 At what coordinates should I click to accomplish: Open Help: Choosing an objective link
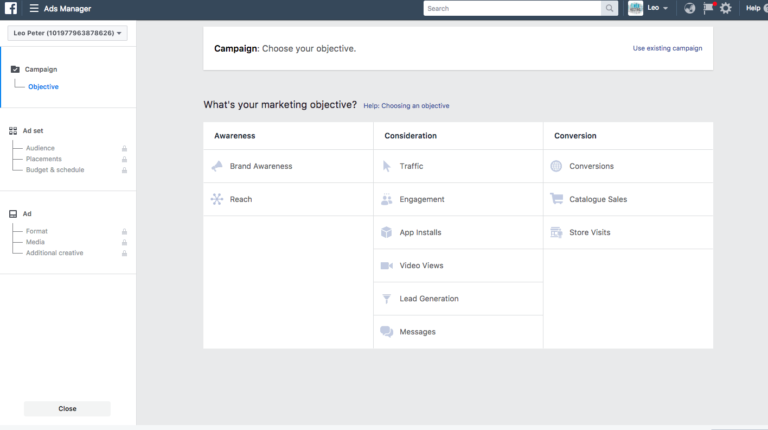click(x=406, y=105)
